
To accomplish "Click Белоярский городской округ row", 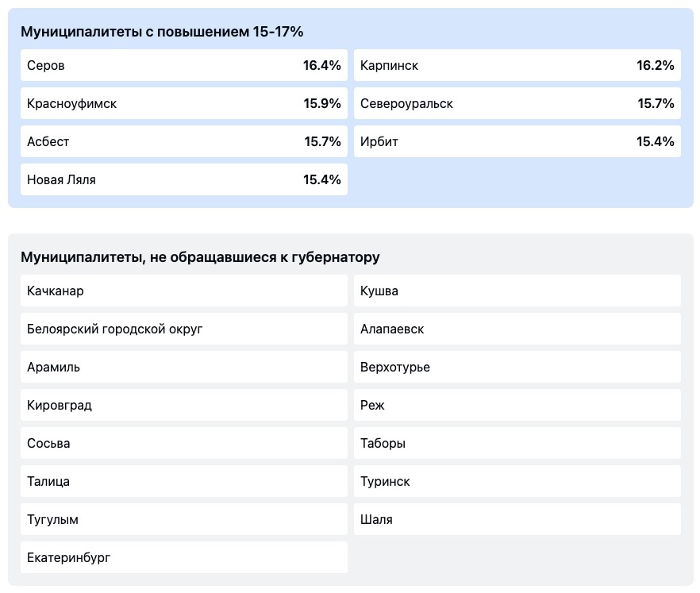I will 183,329.
